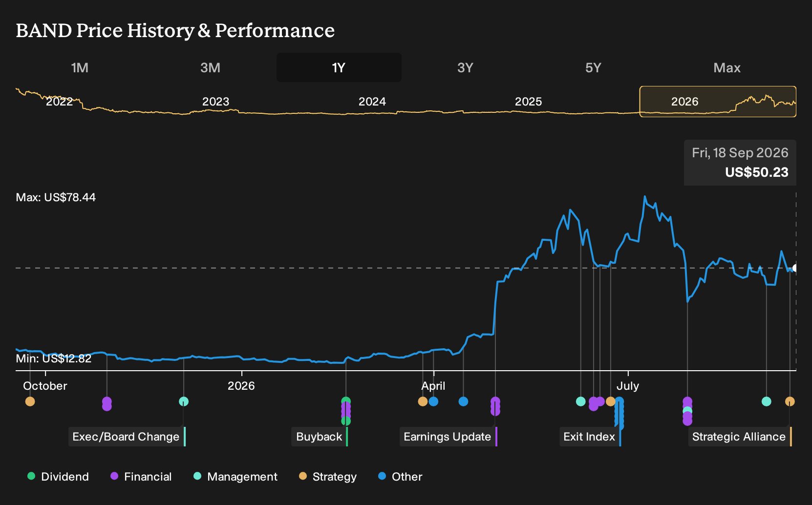This screenshot has height=505, width=812.
Task: Show the Max time range
Action: click(727, 68)
